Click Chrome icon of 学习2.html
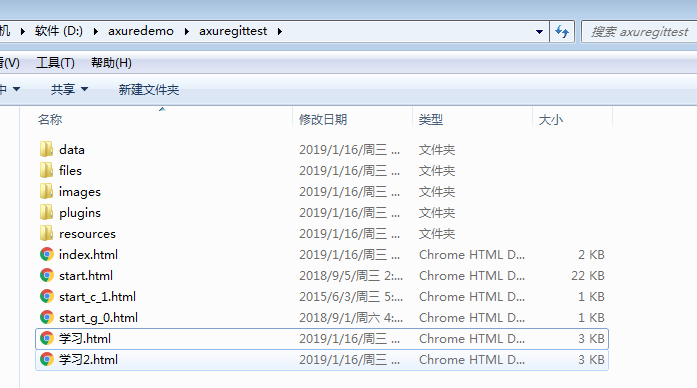697x388 pixels. click(47, 359)
